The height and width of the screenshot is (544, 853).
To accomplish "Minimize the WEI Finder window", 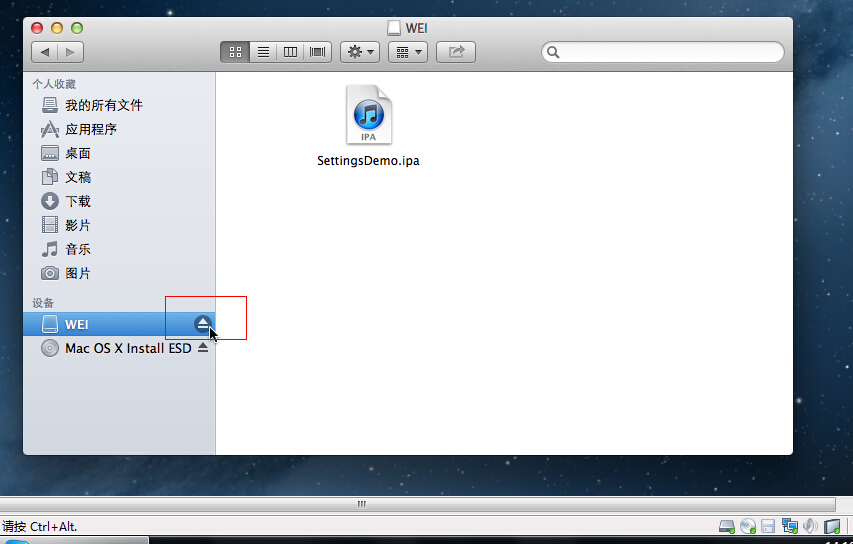I will pos(57,28).
